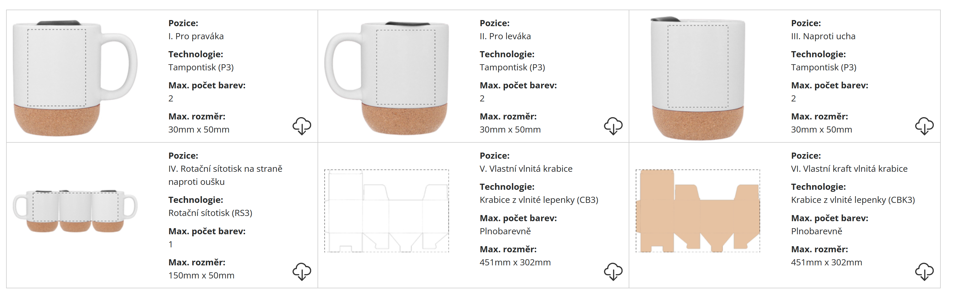This screenshot has height=295, width=980.
Task: Click the "III. Naproti ucha" position text
Action: [x=823, y=36]
